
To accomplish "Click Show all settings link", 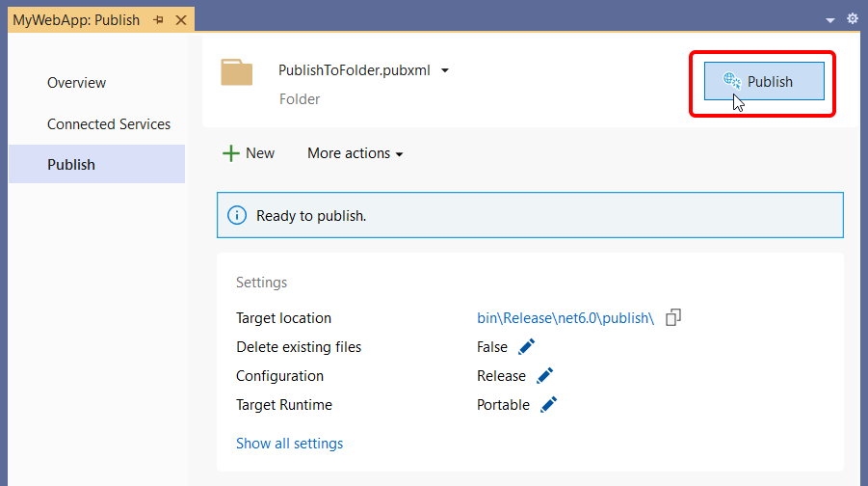I will pos(290,444).
